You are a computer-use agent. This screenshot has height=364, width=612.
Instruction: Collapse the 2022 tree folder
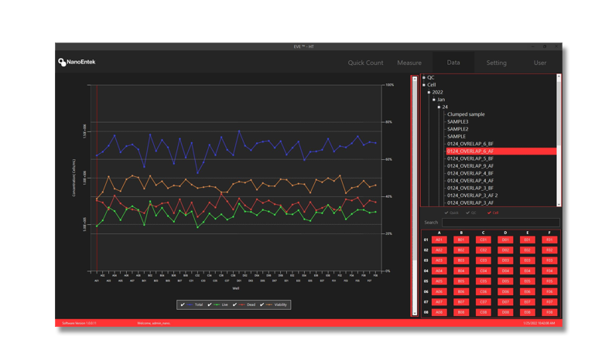coord(429,92)
